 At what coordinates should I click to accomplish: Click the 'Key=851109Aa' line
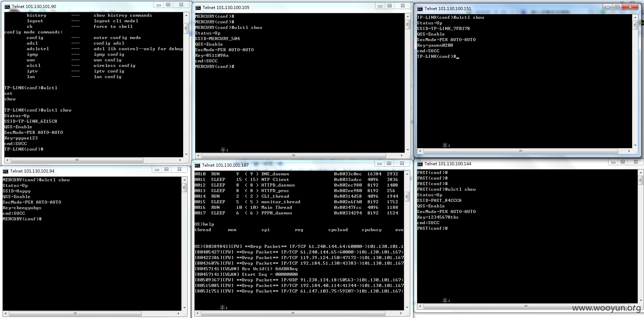[212, 55]
